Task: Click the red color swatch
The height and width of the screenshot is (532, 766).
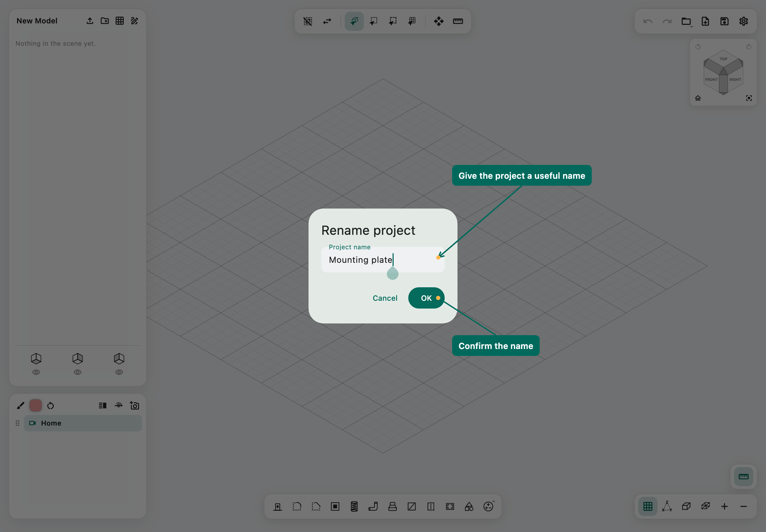Action: [35, 405]
